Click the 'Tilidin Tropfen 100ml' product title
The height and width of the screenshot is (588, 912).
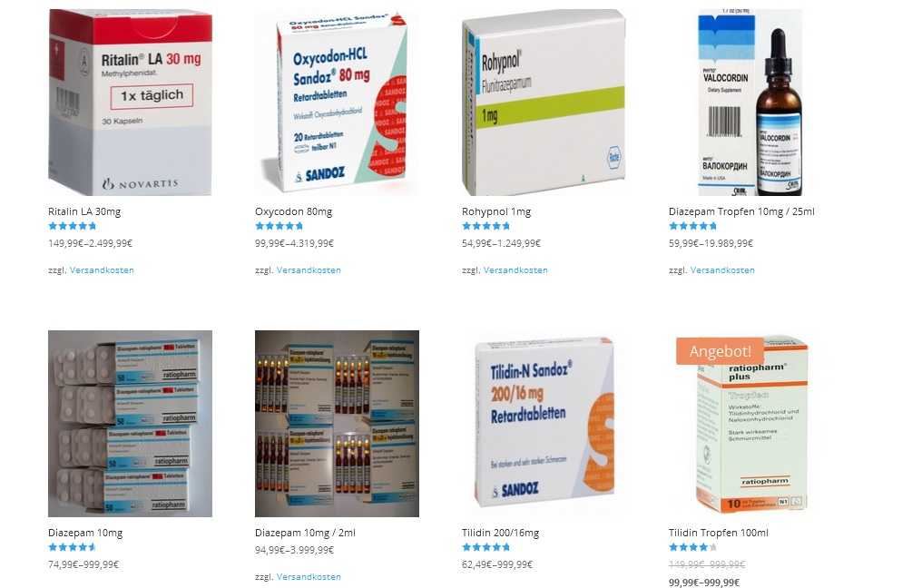719,533
